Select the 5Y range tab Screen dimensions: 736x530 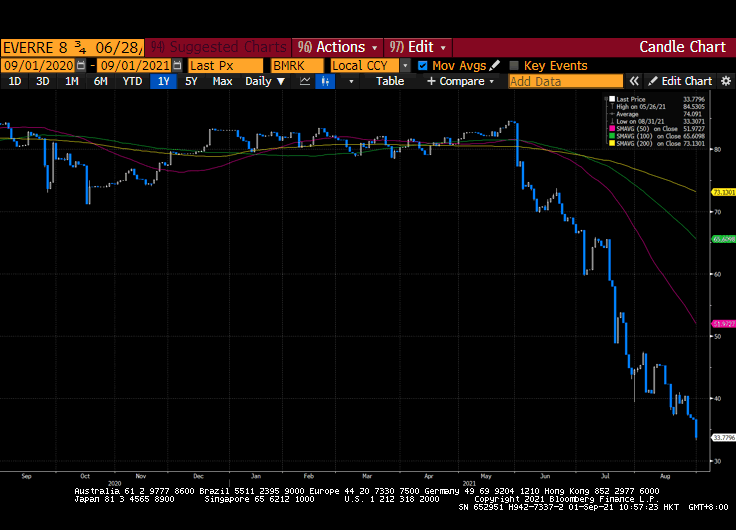pyautogui.click(x=191, y=81)
